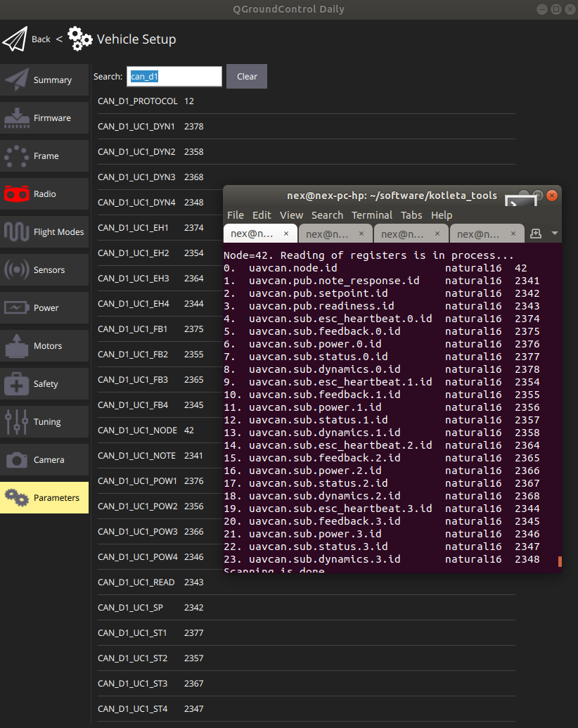Select the CAN_D1_UC1_ST3 parameter row
This screenshot has width=578, height=728.
(307, 684)
